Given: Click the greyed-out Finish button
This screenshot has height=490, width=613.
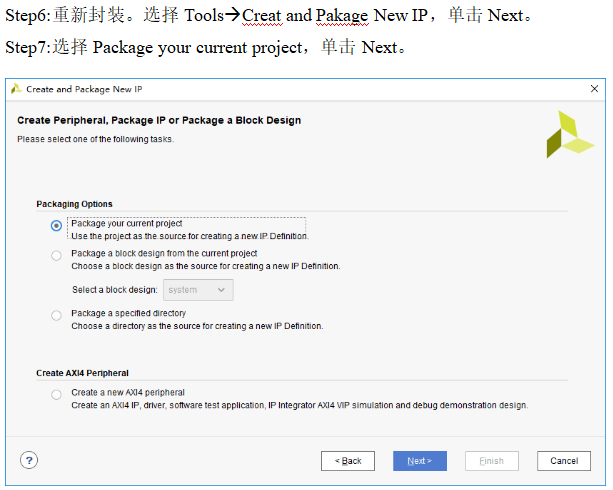Looking at the screenshot, I should pyautogui.click(x=492, y=461).
